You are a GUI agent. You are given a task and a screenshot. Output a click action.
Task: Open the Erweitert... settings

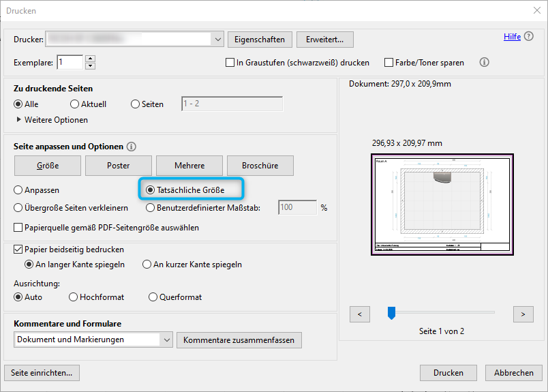(325, 40)
